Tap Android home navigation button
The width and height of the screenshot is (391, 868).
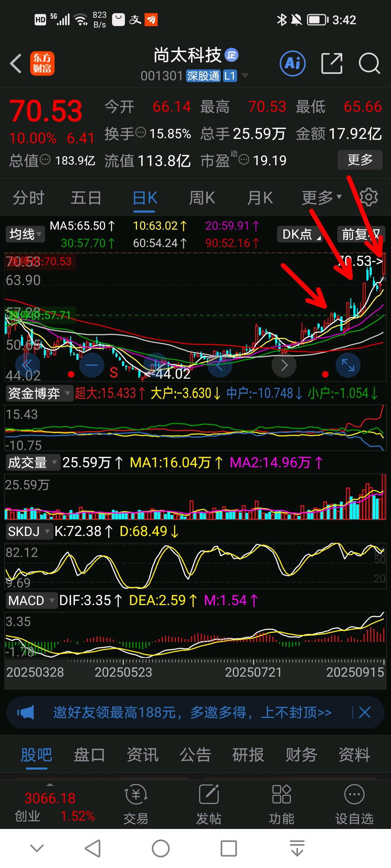pos(160,848)
